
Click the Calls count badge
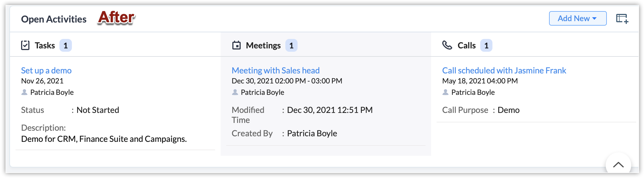[486, 45]
